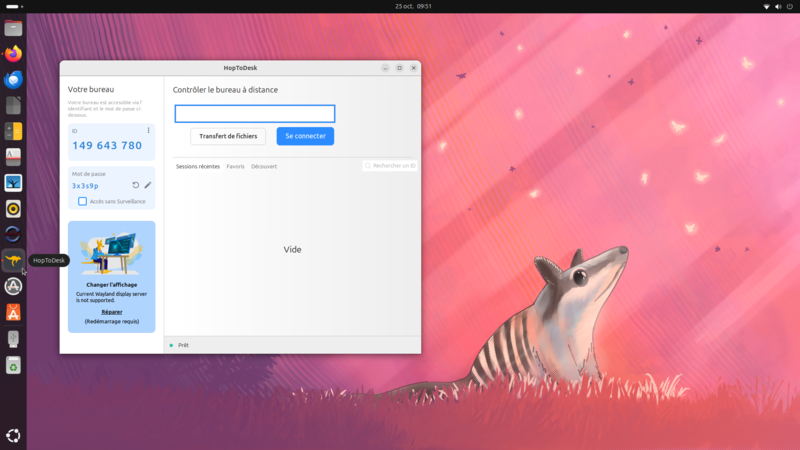Open Software Updater in the dock
Image resolution: width=800 pixels, height=450 pixels.
(x=13, y=286)
